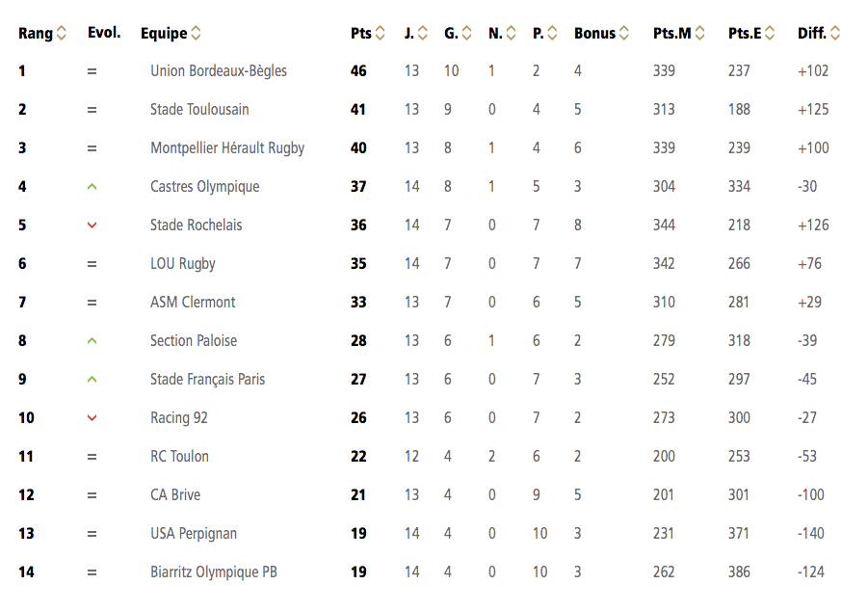Open Racing 92 team page
Viewport: 868px width, 611px height.
[x=179, y=417]
